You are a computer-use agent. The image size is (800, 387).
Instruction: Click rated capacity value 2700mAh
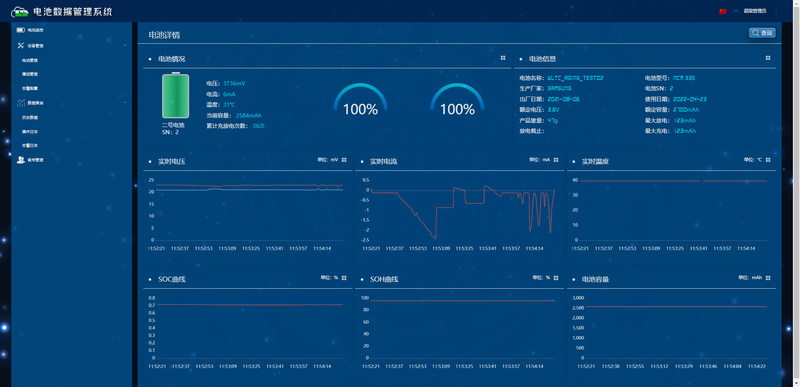[686, 110]
